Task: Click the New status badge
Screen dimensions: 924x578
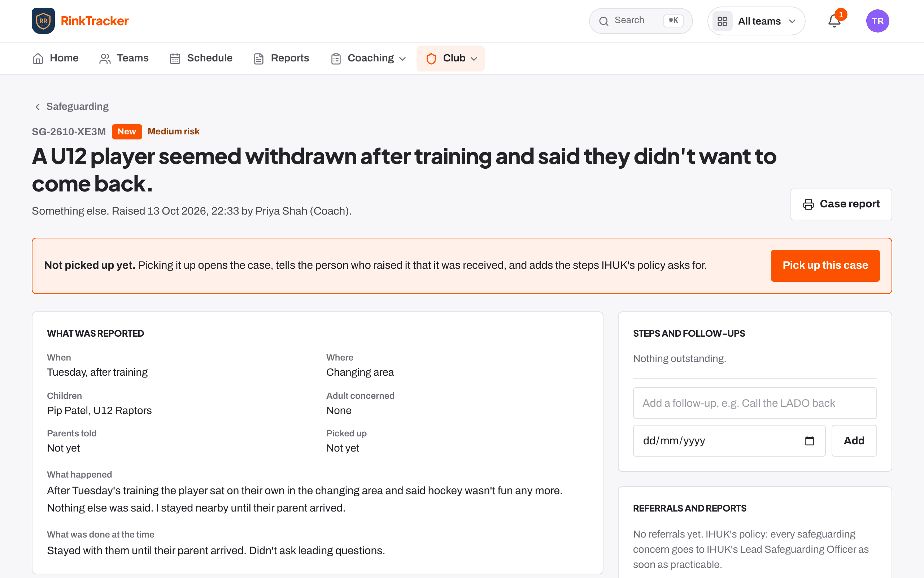Action: click(x=127, y=131)
